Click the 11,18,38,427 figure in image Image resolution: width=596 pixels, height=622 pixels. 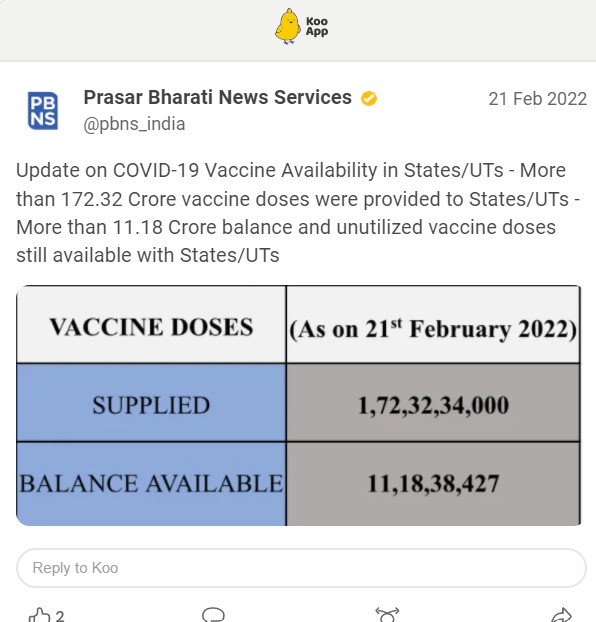click(x=433, y=484)
